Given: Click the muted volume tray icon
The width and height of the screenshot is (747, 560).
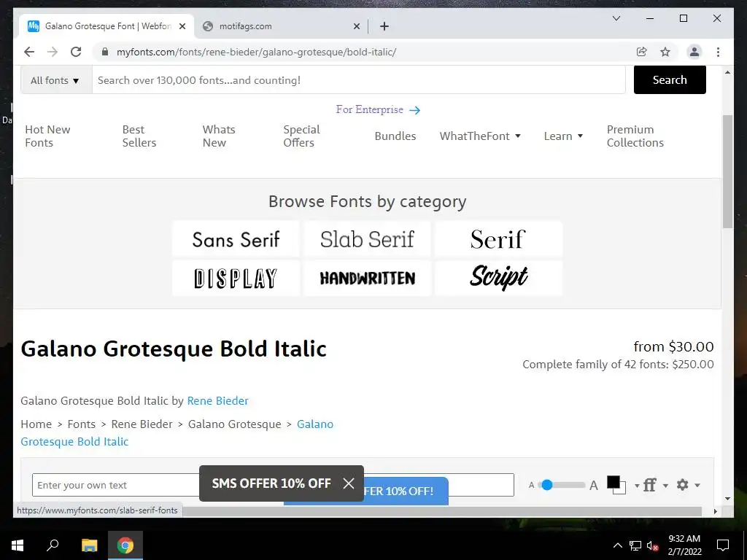Looking at the screenshot, I should [x=653, y=545].
